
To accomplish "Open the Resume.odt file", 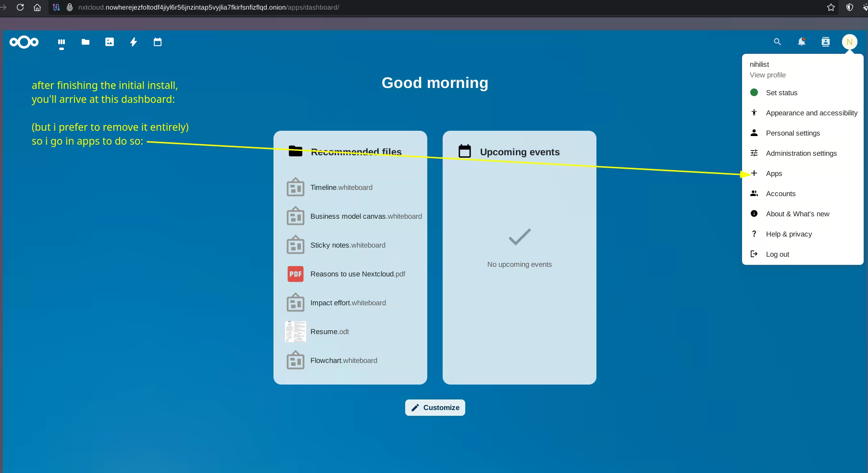I will click(329, 332).
